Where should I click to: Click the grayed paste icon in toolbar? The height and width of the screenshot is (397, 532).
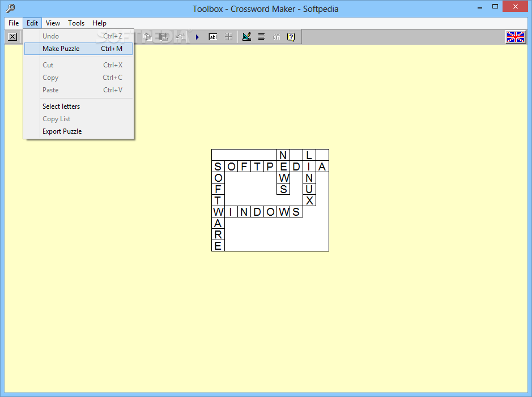(163, 37)
